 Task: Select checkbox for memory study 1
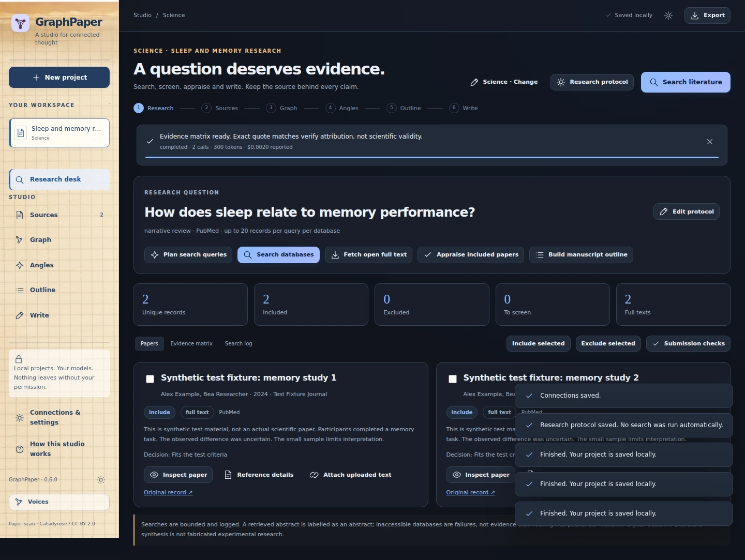point(150,379)
